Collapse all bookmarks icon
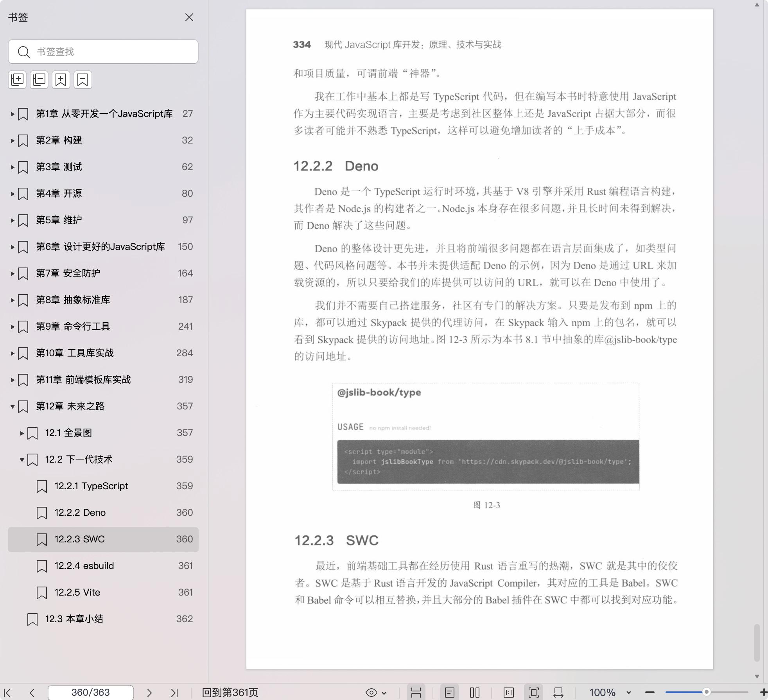This screenshot has width=768, height=700. [39, 80]
